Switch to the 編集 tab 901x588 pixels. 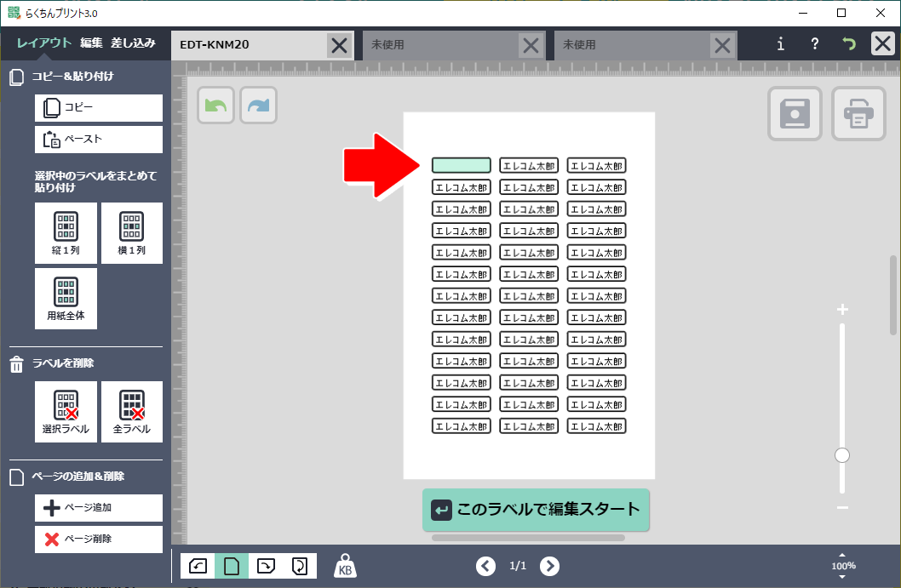pyautogui.click(x=91, y=43)
